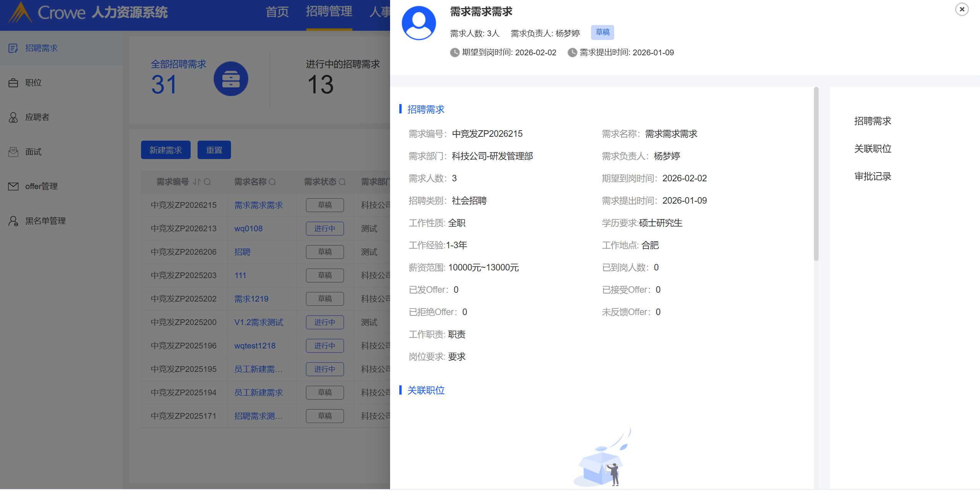The width and height of the screenshot is (980, 491).
Task: Open the wq0108 requirement link
Action: (248, 229)
